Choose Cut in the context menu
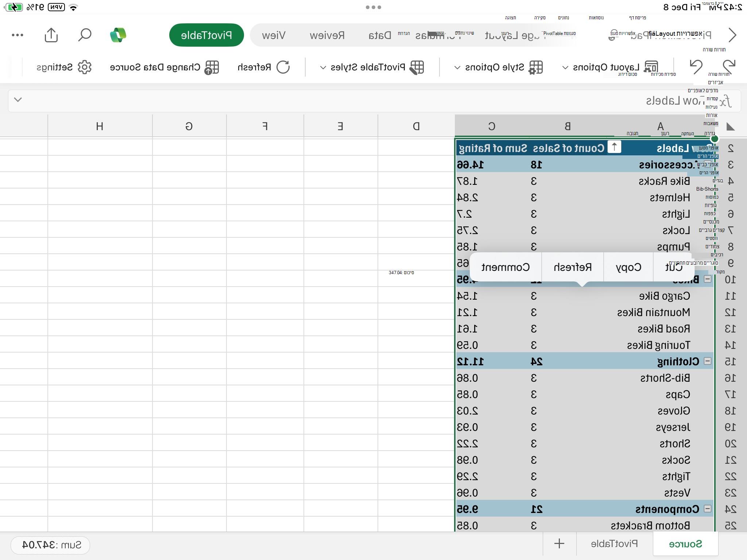 [673, 267]
